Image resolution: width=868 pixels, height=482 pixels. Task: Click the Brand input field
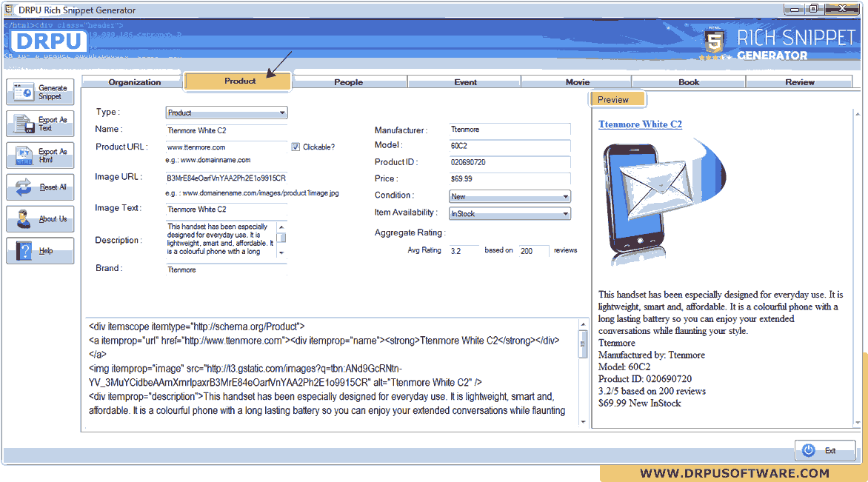point(226,270)
